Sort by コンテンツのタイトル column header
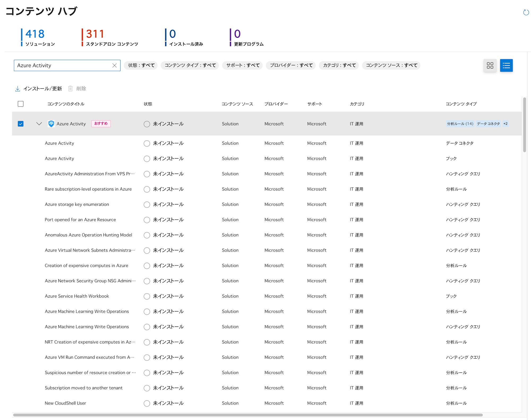 click(66, 104)
